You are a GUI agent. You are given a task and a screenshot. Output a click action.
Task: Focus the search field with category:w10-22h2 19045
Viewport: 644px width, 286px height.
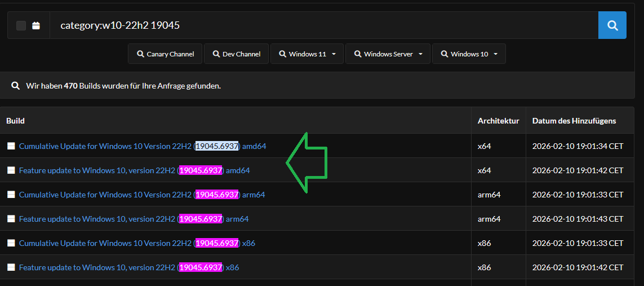pos(324,25)
